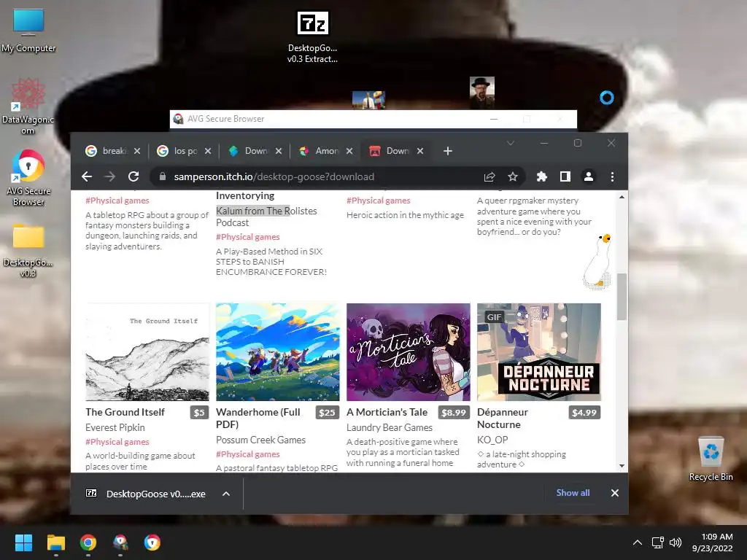This screenshot has height=560, width=747.
Task: Switch to the Amon tab
Action: (325, 151)
